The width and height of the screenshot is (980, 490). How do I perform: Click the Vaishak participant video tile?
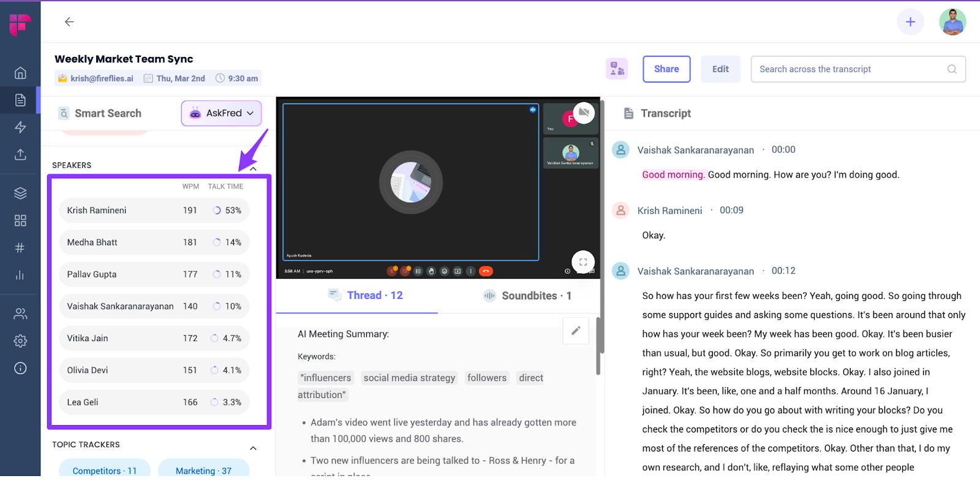(570, 153)
